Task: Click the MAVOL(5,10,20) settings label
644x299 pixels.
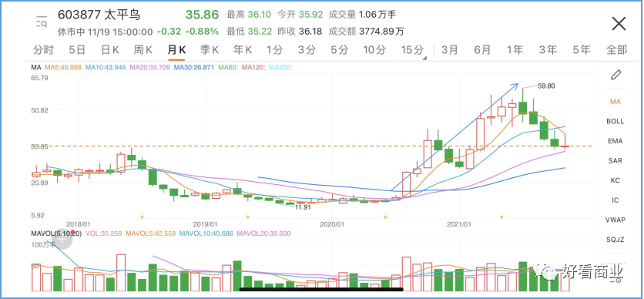Action: 56,233
